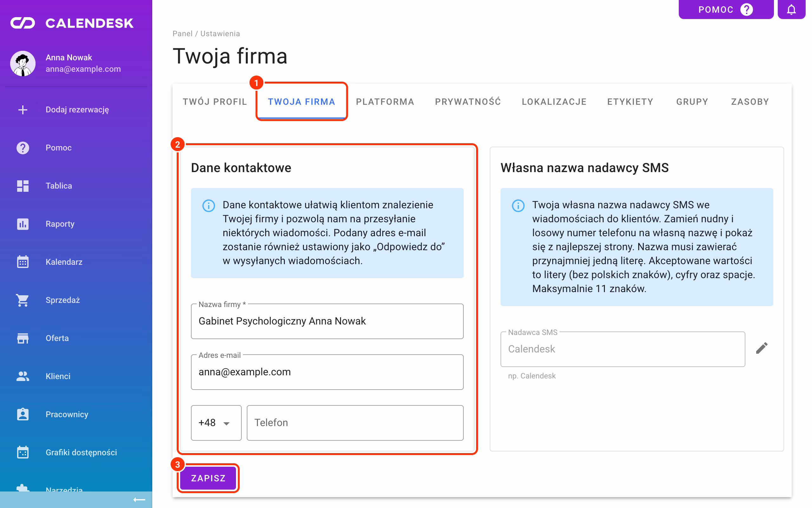Click the Nadawca SMS input field

[623, 349]
